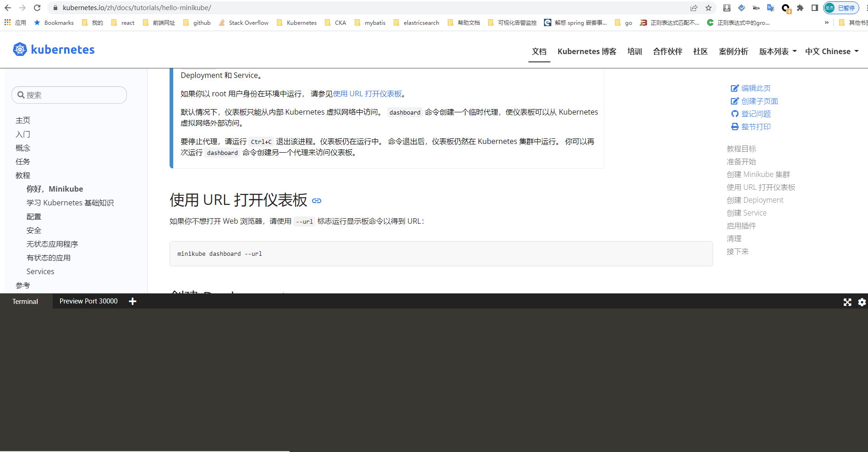Add a new terminal tab with plus icon
Viewport: 868px width, 452px height.
[x=132, y=301]
